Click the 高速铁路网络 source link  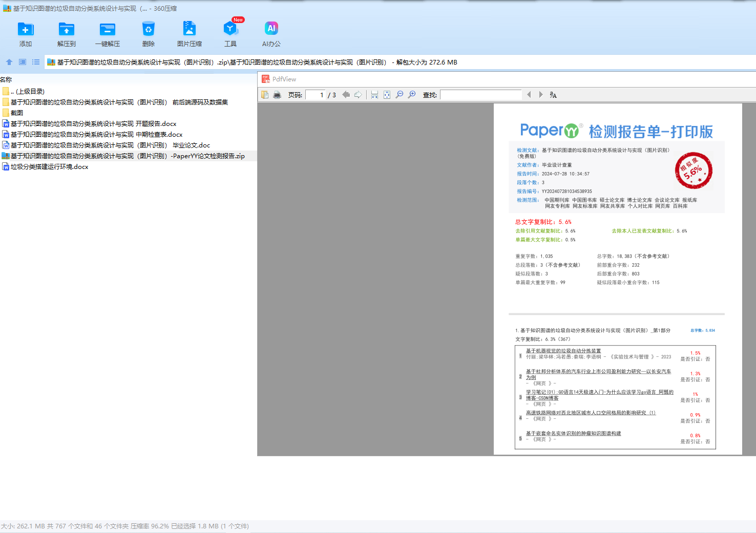click(591, 413)
